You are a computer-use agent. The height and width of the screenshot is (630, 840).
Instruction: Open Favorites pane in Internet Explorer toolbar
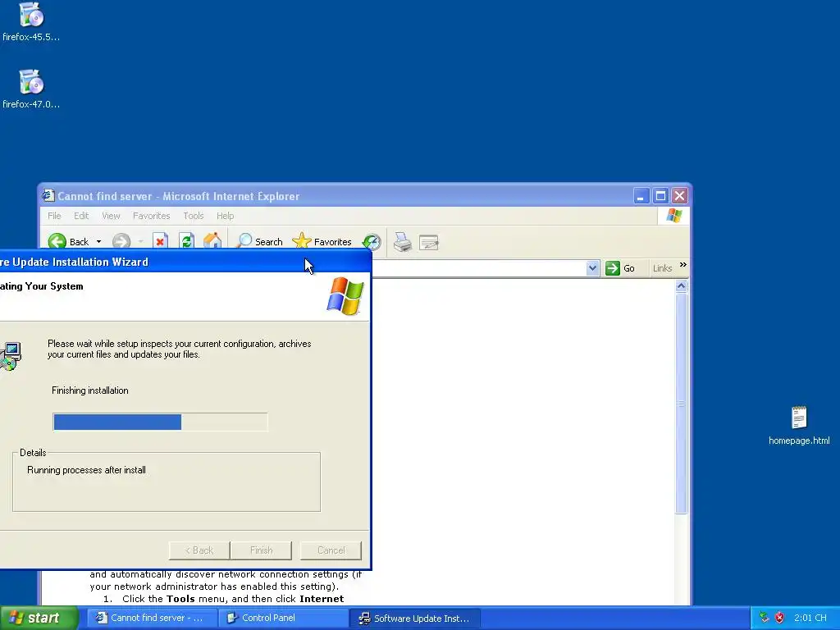coord(322,242)
